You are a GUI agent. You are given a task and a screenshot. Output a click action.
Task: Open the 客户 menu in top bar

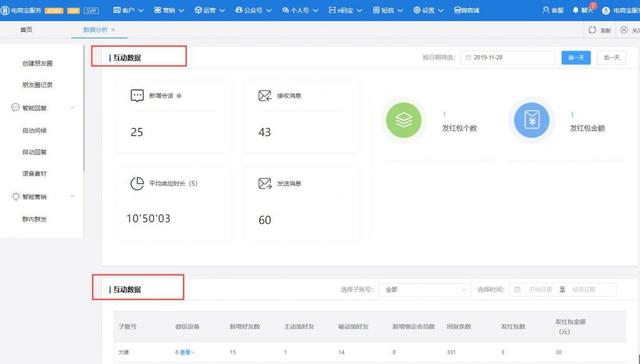pos(128,10)
